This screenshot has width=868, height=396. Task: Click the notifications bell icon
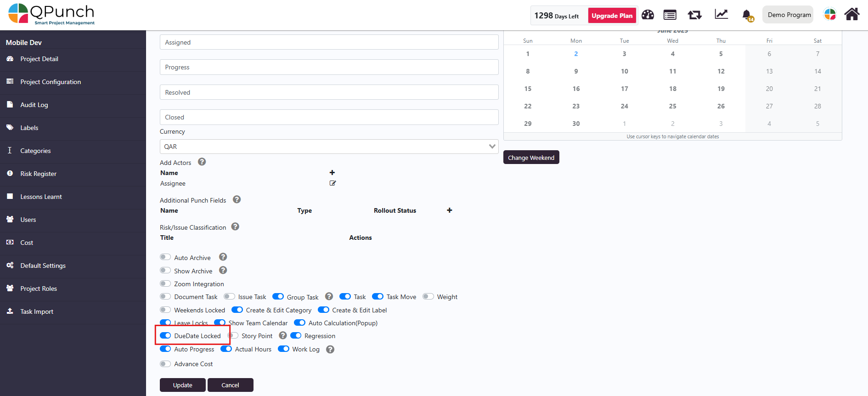click(x=747, y=15)
